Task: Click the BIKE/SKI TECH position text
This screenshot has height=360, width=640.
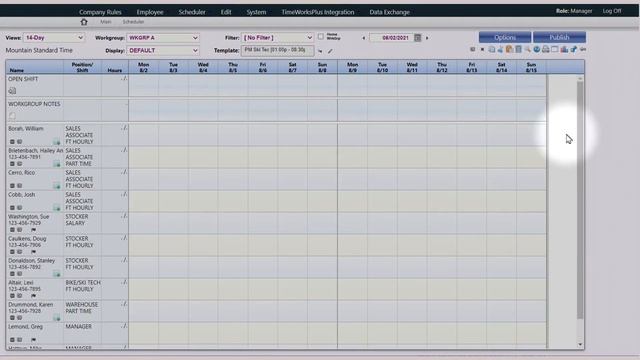Action: click(83, 282)
